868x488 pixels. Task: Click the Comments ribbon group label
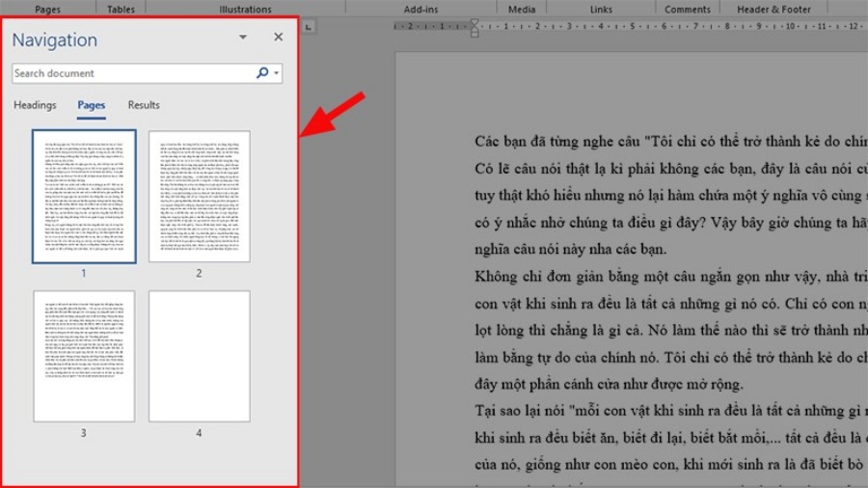(x=687, y=10)
